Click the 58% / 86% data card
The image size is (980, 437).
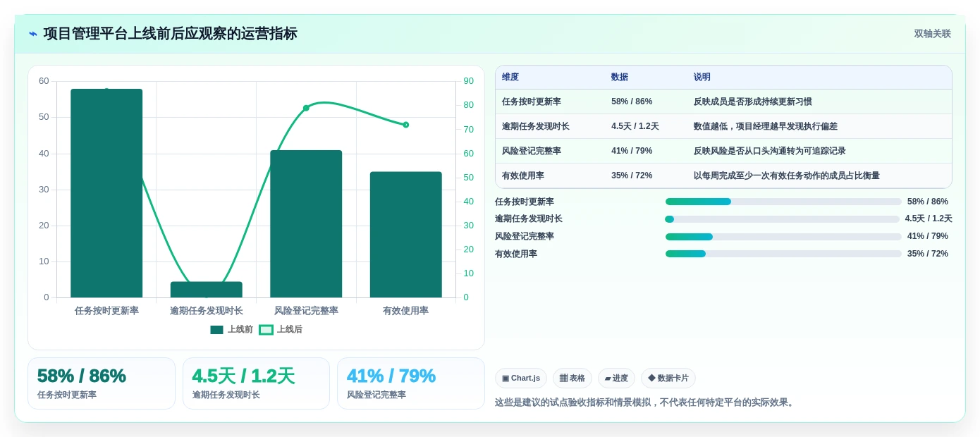pos(102,383)
